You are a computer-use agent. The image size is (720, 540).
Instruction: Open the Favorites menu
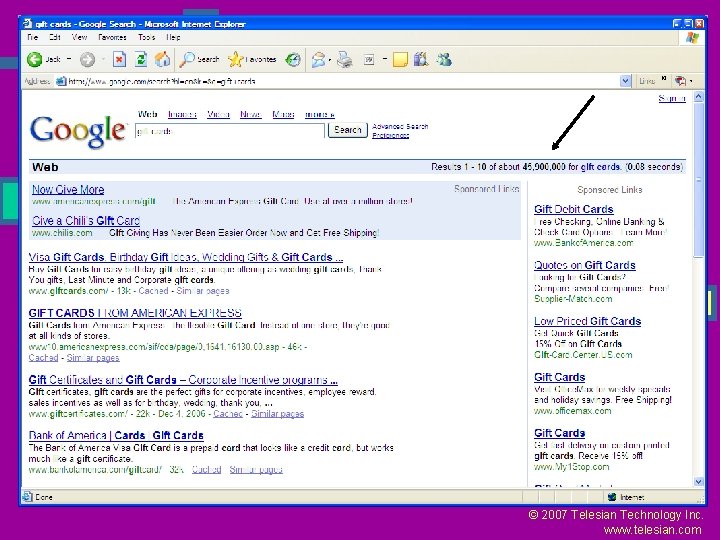pyautogui.click(x=112, y=37)
